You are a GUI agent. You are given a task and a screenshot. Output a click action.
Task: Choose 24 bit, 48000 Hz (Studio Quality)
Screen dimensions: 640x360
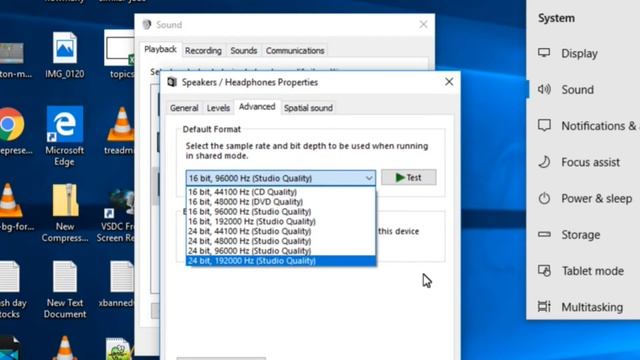pos(281,241)
